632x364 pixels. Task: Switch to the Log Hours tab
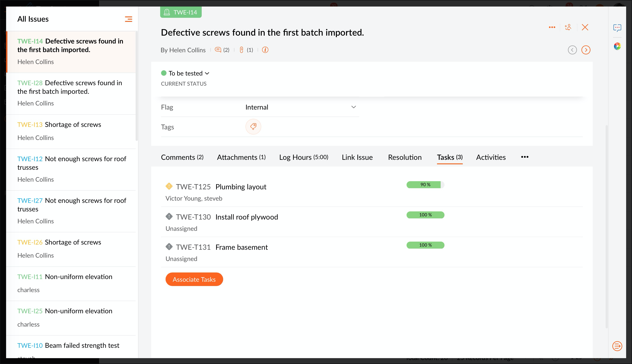303,157
